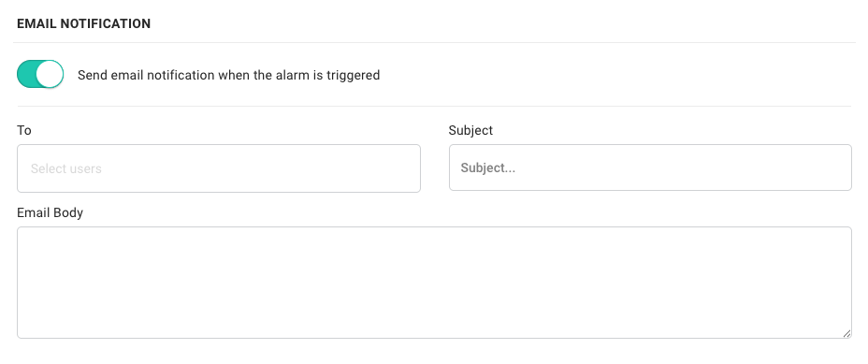This screenshot has height=364, width=868.
Task: Click 'Send email notification when alarm triggered' label
Action: (228, 75)
